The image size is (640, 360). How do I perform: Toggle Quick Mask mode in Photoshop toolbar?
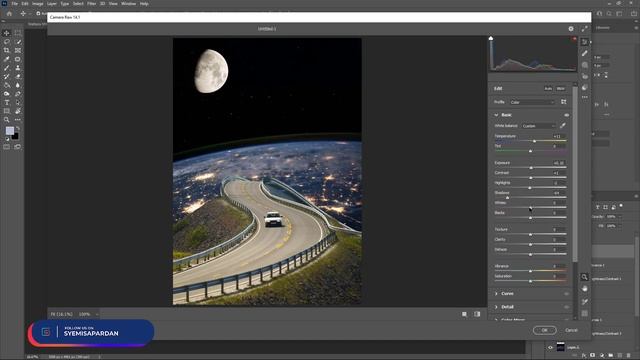coord(7,147)
